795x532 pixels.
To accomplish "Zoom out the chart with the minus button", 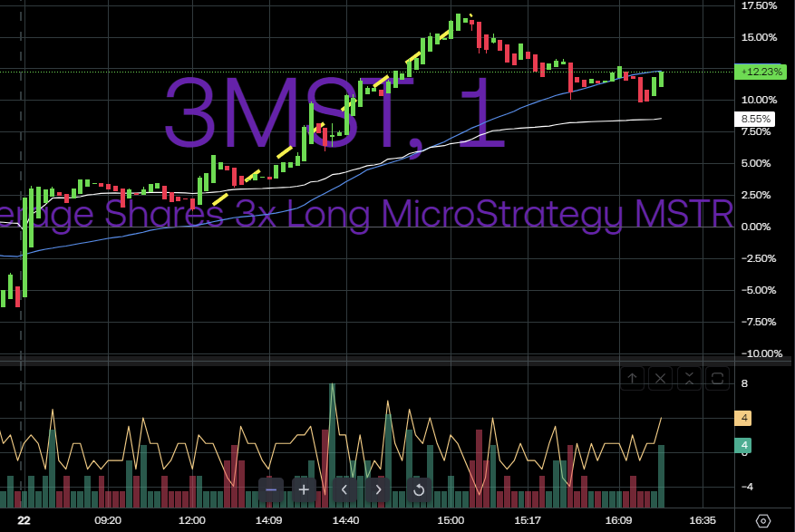I will [x=271, y=490].
